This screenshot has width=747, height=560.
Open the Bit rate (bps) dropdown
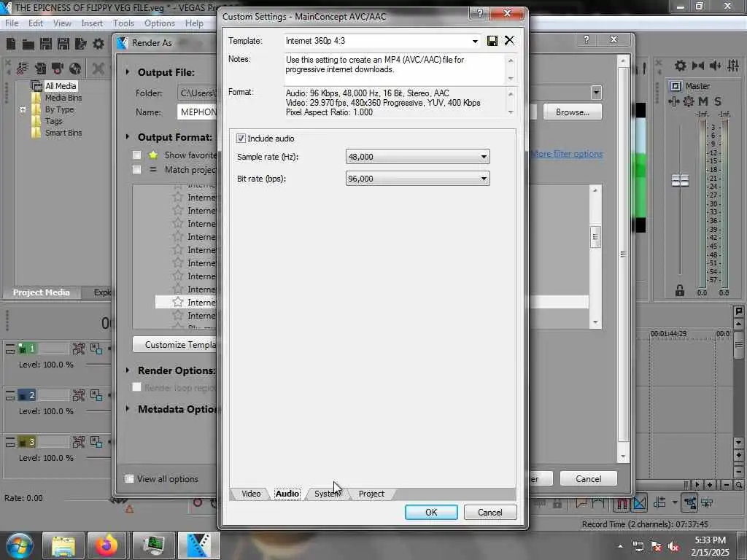417,179
